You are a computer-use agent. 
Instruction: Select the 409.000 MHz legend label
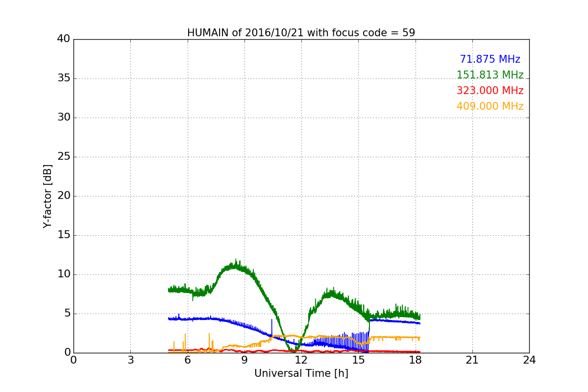pos(490,106)
